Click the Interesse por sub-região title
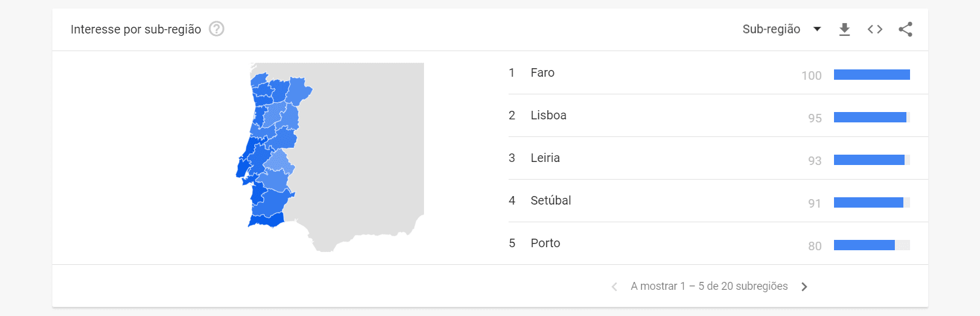This screenshot has height=316, width=980. click(x=136, y=29)
